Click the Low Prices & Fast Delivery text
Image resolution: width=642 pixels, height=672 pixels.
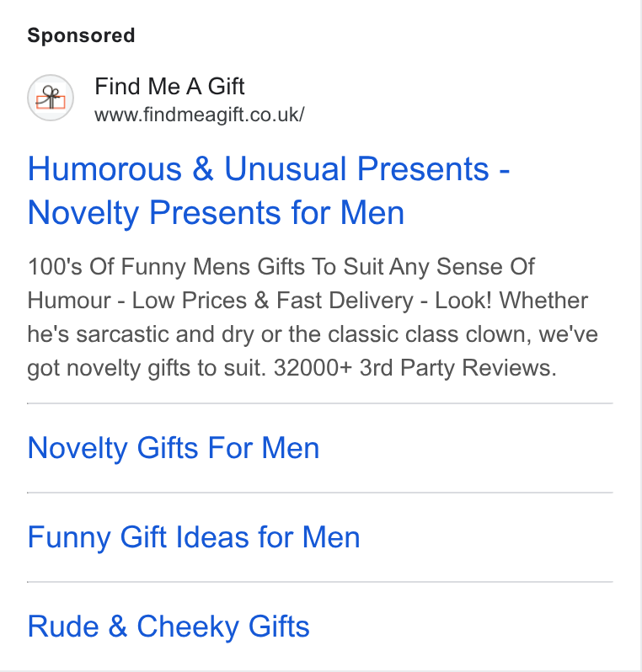pos(272,301)
